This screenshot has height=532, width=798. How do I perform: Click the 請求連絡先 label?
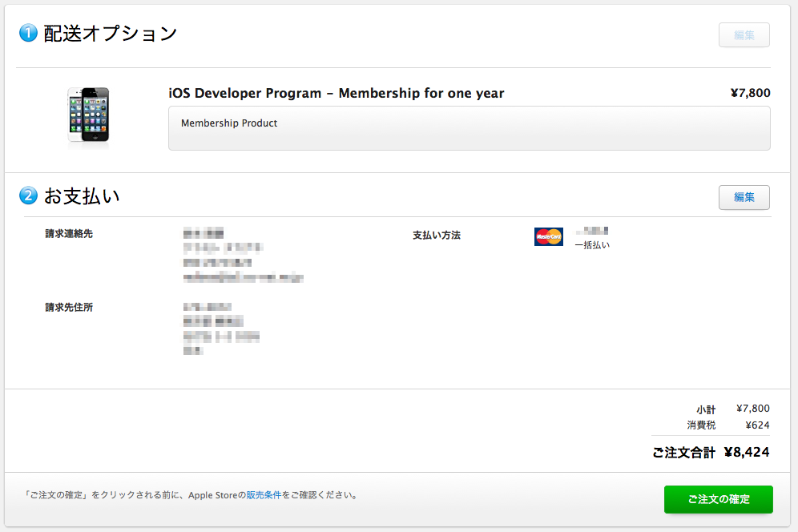tap(69, 234)
